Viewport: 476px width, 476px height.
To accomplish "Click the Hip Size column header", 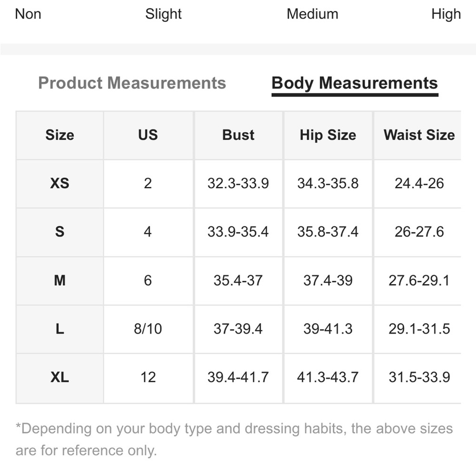I will click(328, 135).
